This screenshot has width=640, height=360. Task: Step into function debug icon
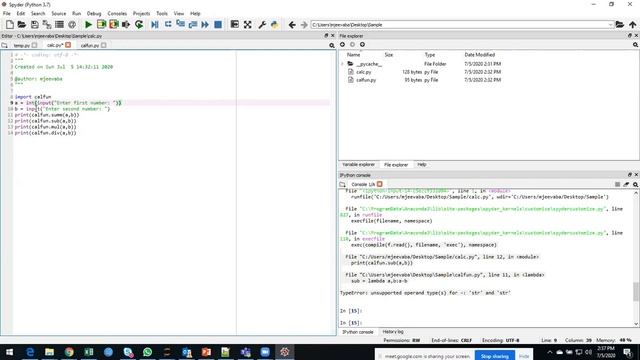pos(180,24)
